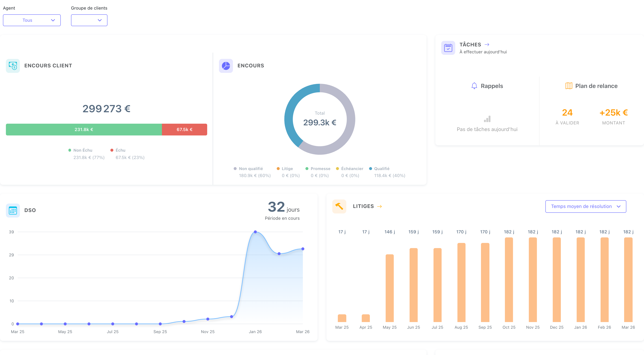Toggle the Non Échu legend item
The image size is (644, 355).
pos(81,150)
